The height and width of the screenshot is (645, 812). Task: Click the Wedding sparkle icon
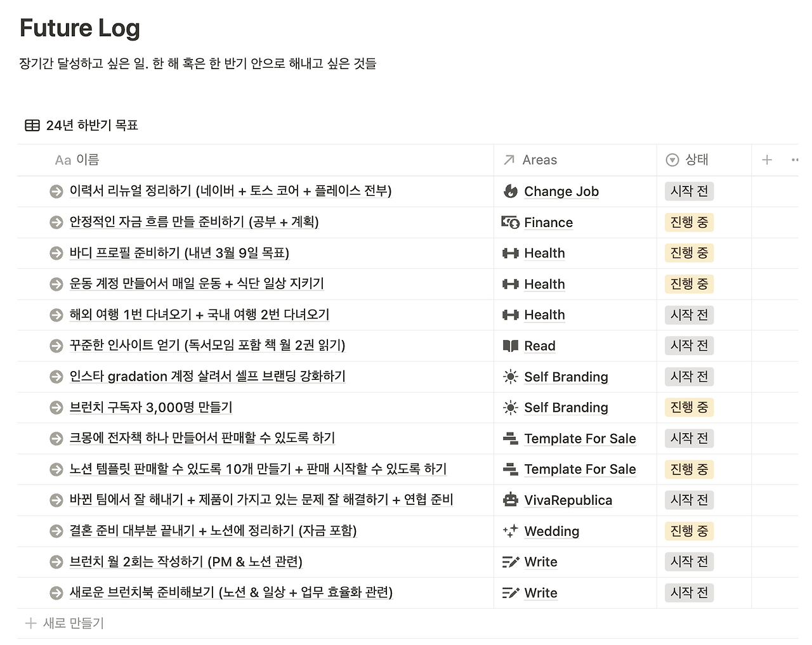(x=510, y=531)
